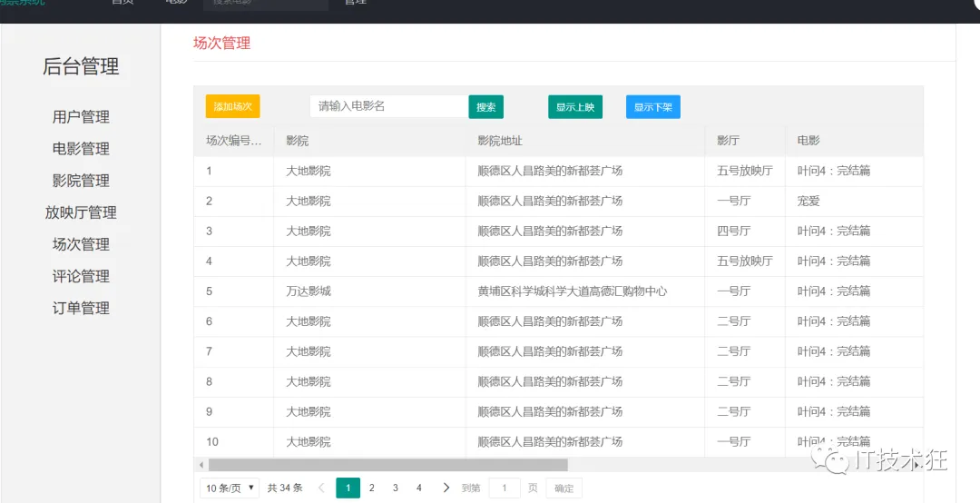Screen dimensions: 980x503
Task: Select the 叶问4：完结篇 cell in row 3
Action: (x=854, y=232)
